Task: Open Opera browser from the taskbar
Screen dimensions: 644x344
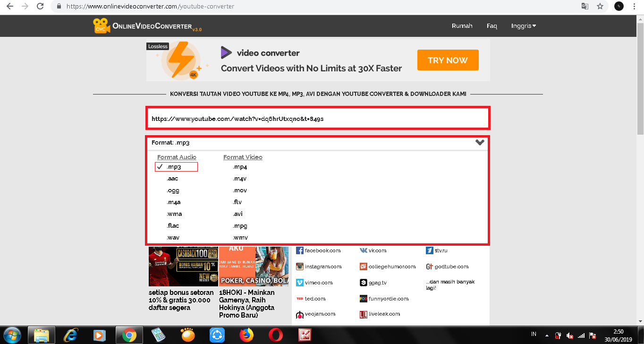Action: coord(275,335)
